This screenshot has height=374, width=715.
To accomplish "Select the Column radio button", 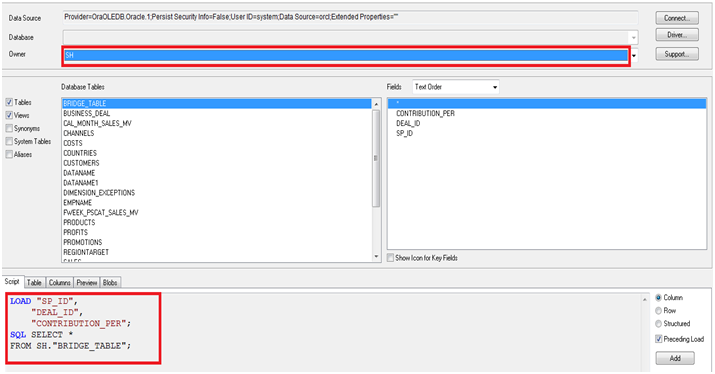I will (658, 297).
